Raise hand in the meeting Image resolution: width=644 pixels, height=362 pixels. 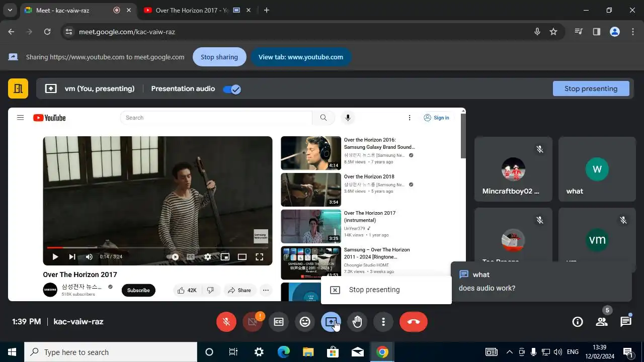click(357, 322)
